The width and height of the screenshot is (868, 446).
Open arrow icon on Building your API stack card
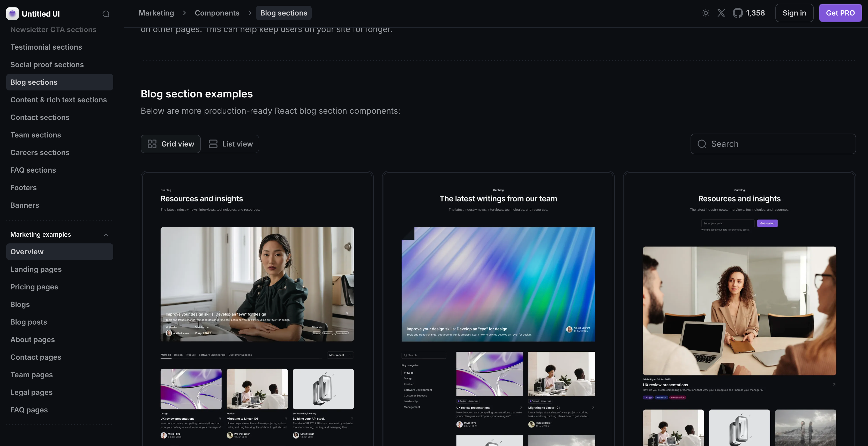(352, 419)
